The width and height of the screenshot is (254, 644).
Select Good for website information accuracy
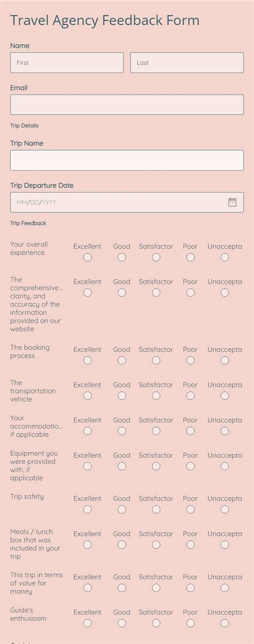[122, 293]
